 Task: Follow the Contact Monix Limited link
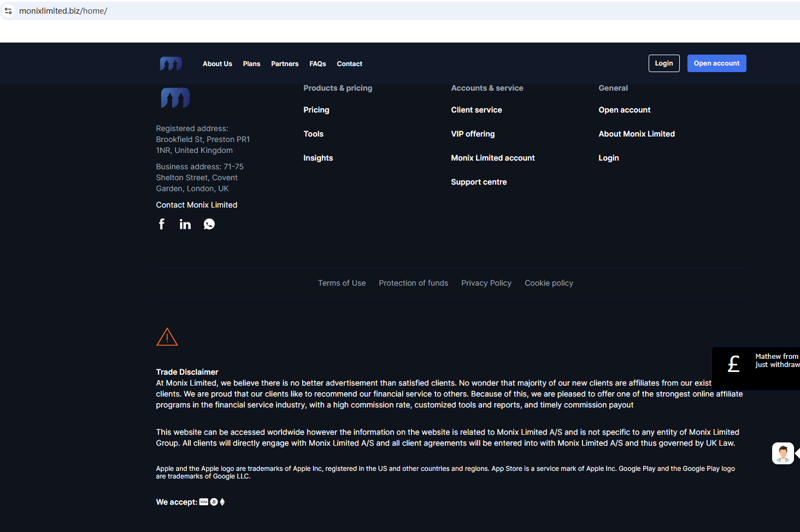coord(197,205)
